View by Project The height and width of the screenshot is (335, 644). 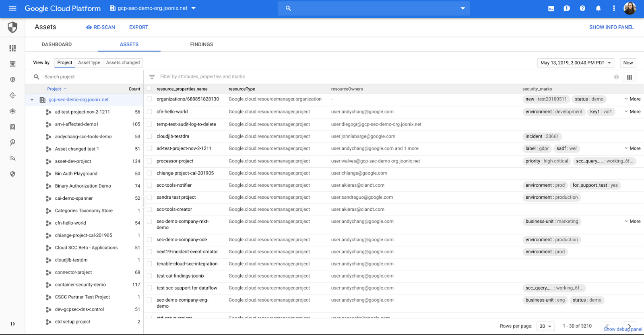[x=65, y=63]
